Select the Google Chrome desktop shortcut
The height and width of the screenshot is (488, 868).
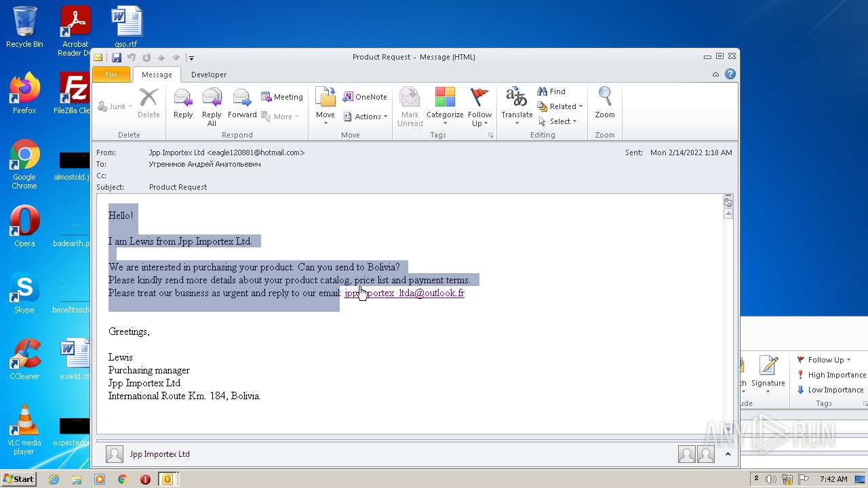24,165
